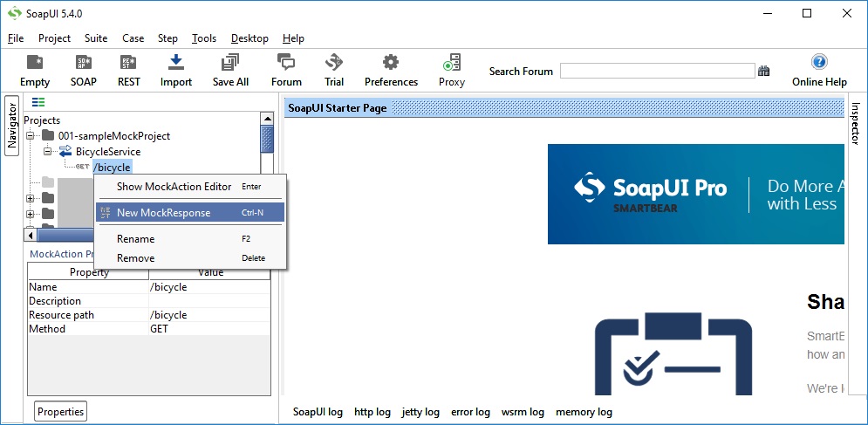
Task: Create an Empty project from toolbar
Action: pos(35,71)
